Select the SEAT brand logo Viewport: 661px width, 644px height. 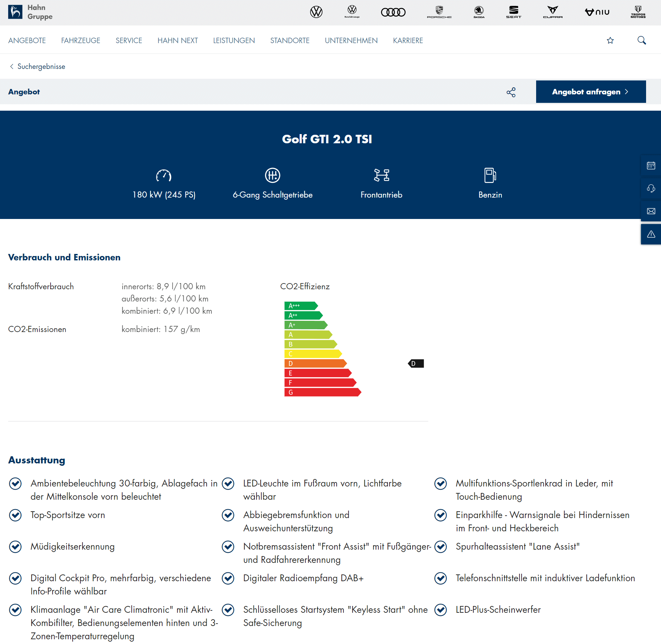tap(513, 12)
